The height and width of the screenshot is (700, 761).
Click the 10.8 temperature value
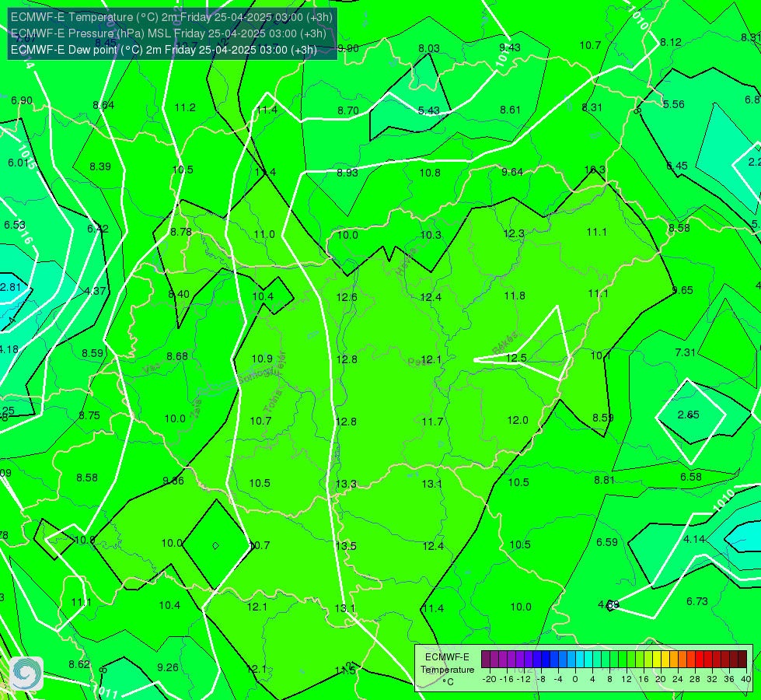(x=430, y=173)
